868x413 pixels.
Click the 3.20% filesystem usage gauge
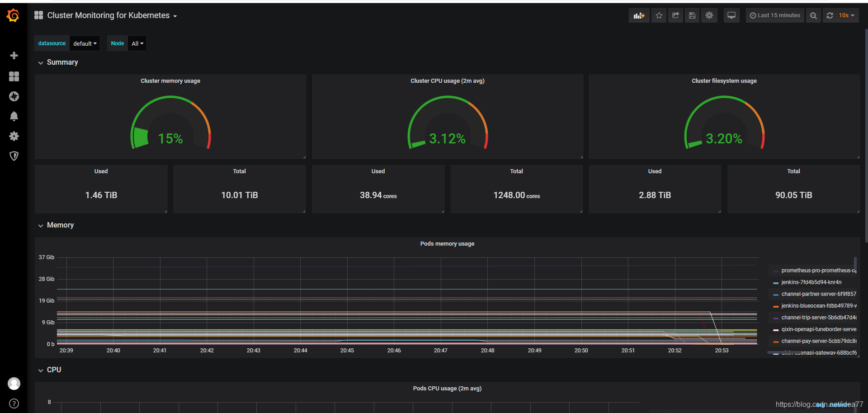724,123
